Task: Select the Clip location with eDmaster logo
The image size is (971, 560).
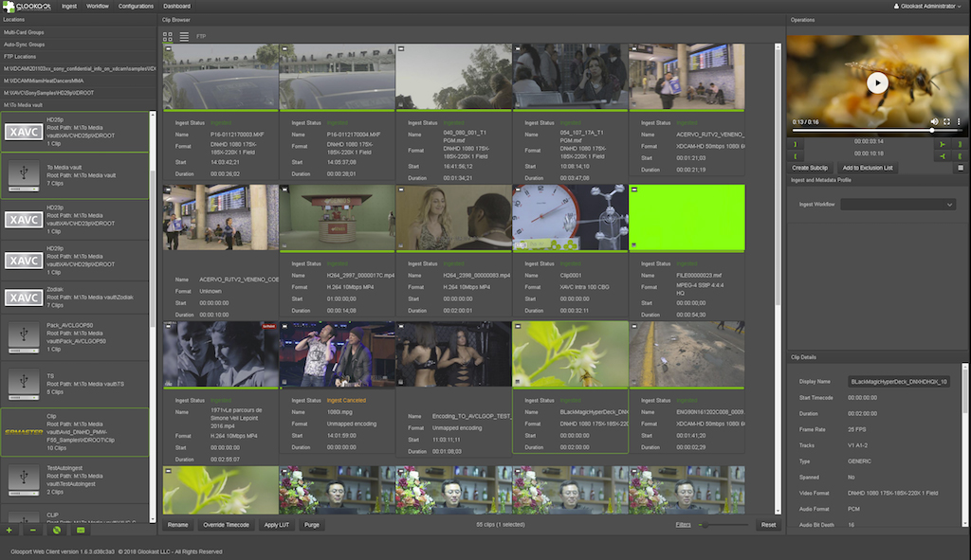Action: tap(75, 432)
